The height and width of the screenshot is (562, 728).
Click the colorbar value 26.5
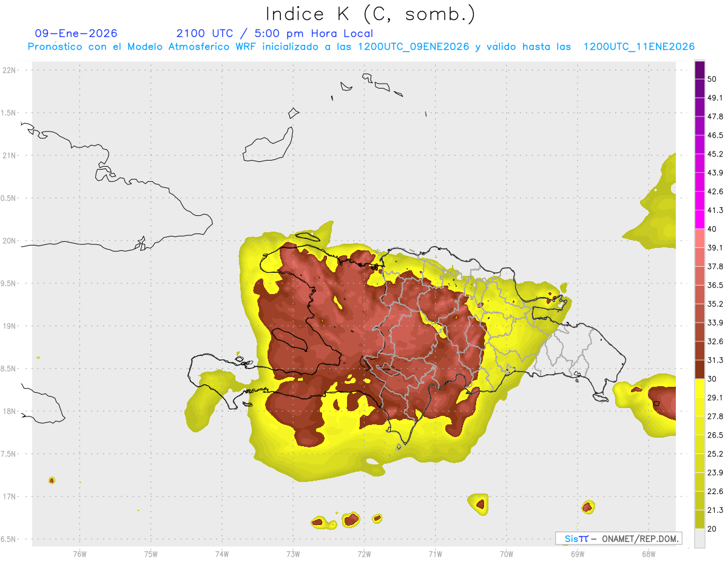click(715, 435)
